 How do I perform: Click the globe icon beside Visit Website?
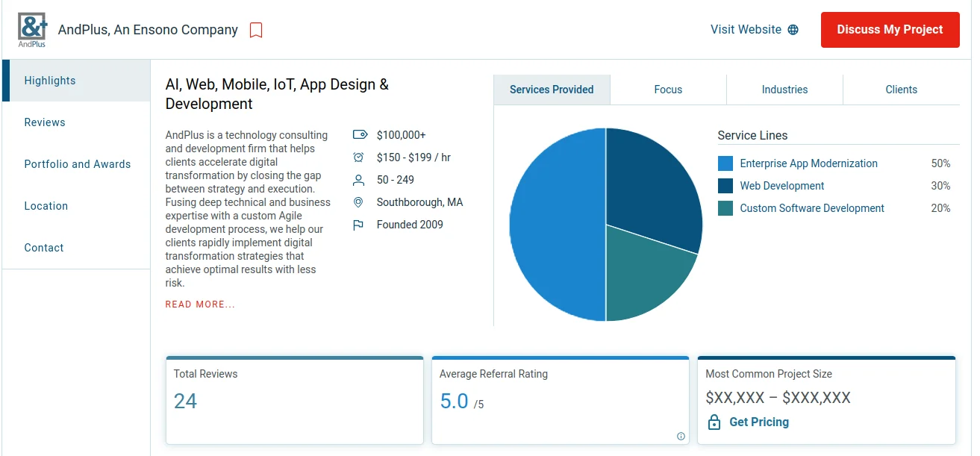pyautogui.click(x=793, y=30)
